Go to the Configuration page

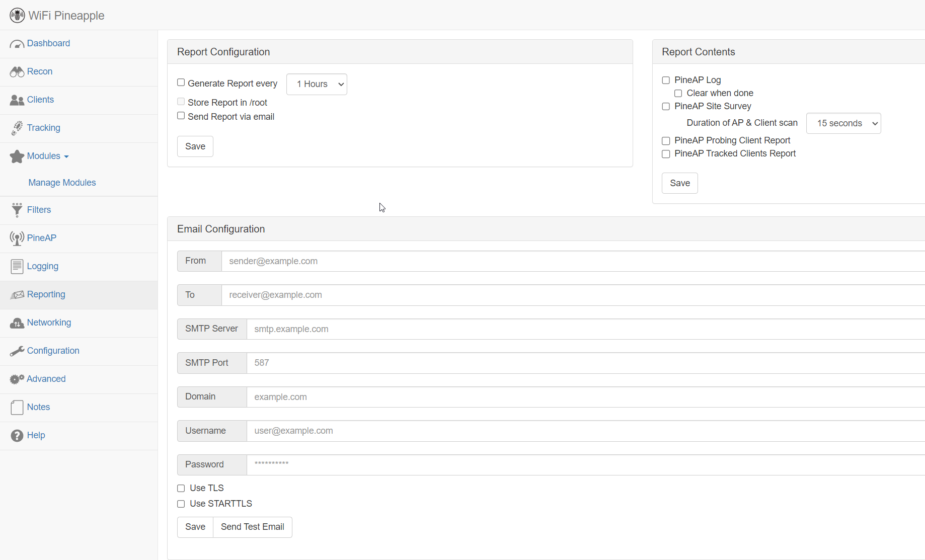pyautogui.click(x=53, y=351)
